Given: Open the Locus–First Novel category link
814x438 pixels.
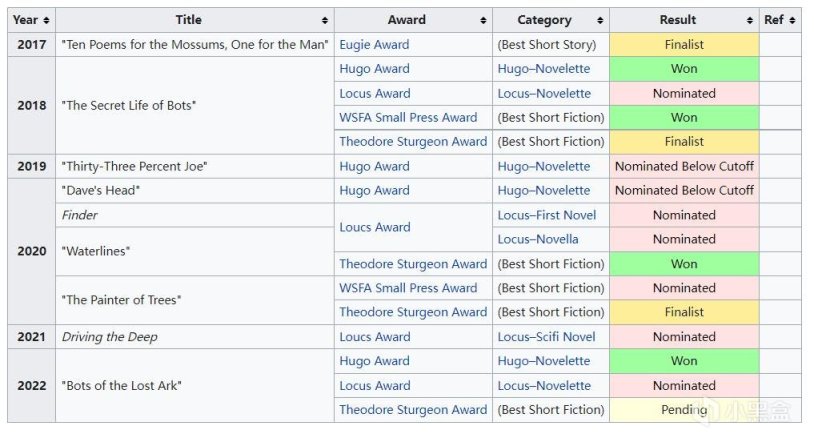Looking at the screenshot, I should (546, 215).
